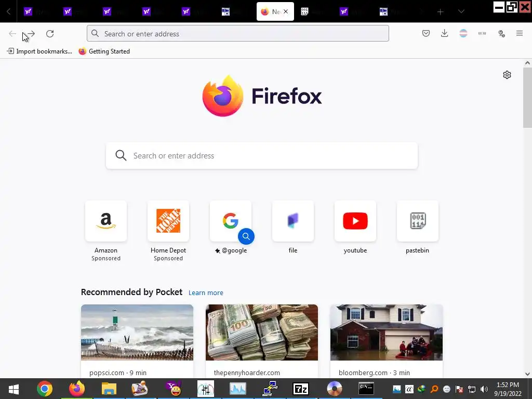Open Yahoo Messenger from taskbar
Viewport: 532px width, 399px height.
coord(174,389)
